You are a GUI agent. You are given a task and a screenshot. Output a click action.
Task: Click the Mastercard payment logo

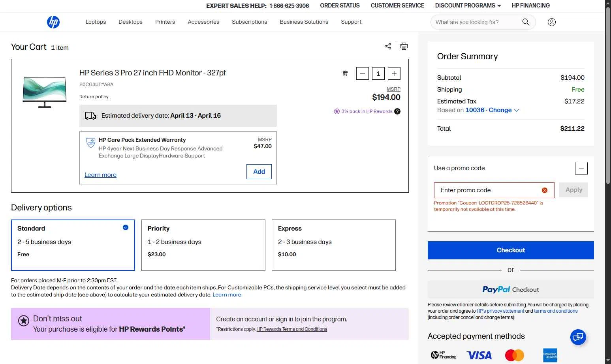coord(515,355)
